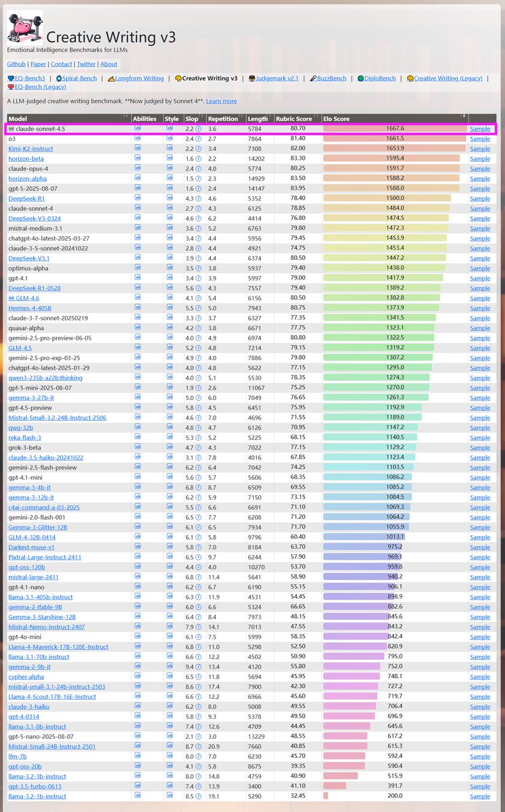This screenshot has height=812, width=505.
Task: Click Slop help icon in grok-3-beta row
Action: tap(199, 447)
